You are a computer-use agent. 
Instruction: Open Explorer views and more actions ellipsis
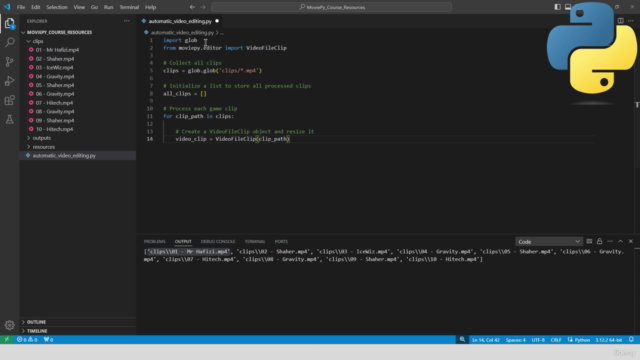click(x=127, y=21)
